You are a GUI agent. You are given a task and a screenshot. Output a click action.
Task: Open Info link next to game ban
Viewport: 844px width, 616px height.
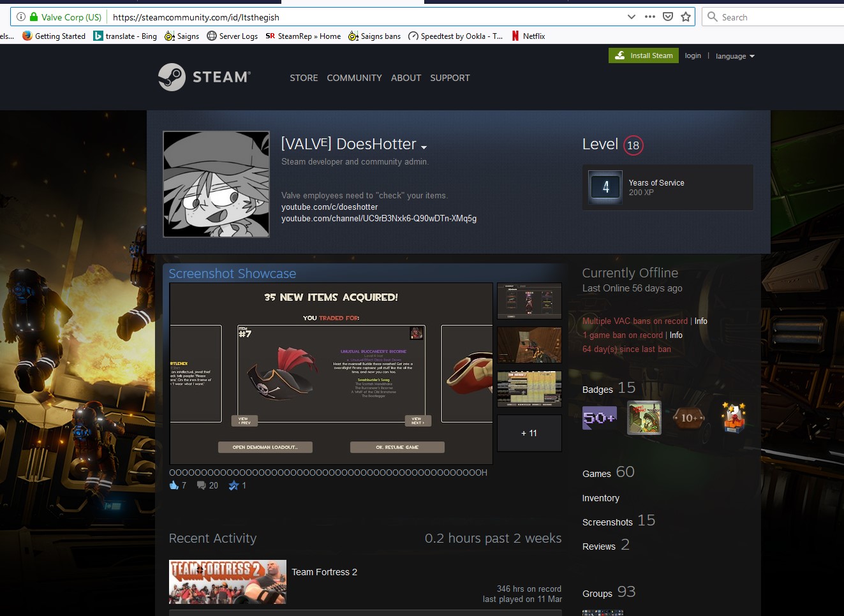point(676,335)
